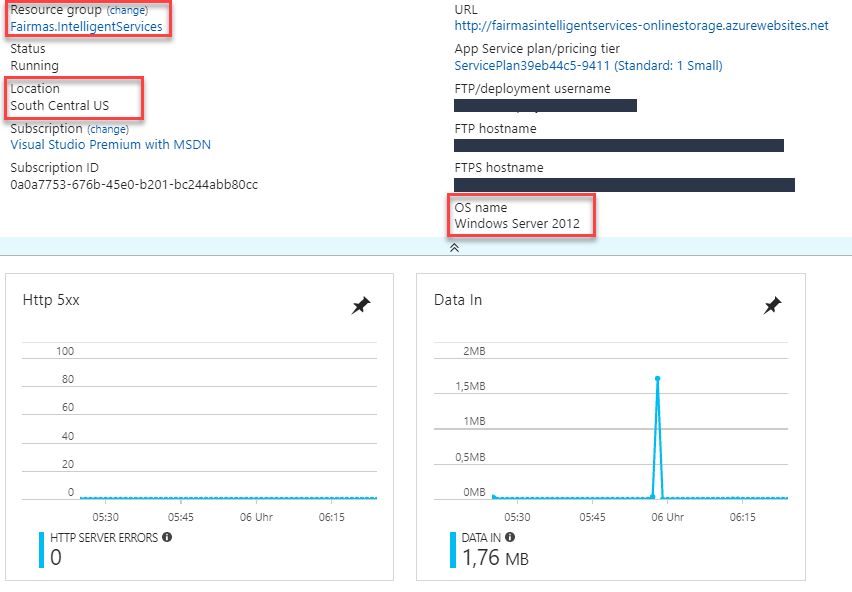The image size is (852, 592).
Task: Select the redacted FTP hostname
Action: pos(618,145)
